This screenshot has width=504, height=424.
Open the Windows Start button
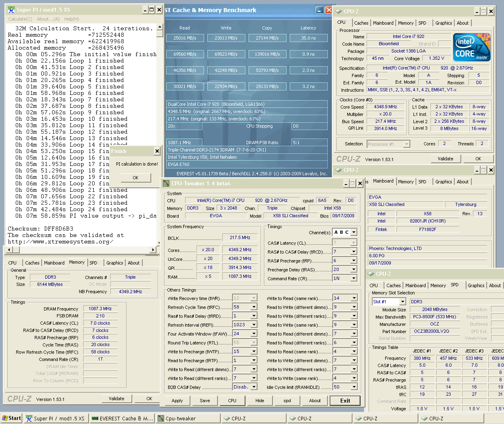(x=11, y=418)
